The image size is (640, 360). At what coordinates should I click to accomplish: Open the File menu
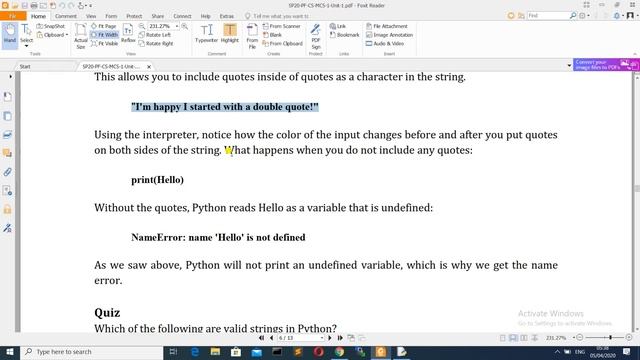13,16
